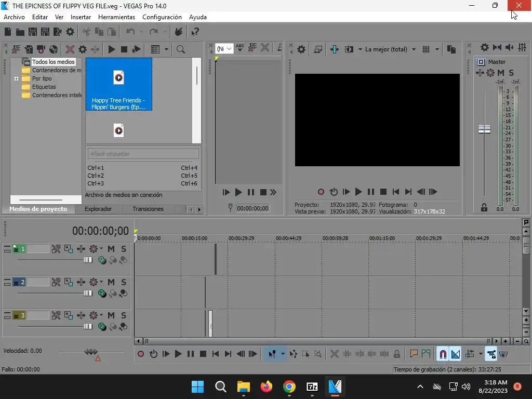Toggle split screen view in preview
Viewport: 532px width, 399px height.
(x=349, y=49)
